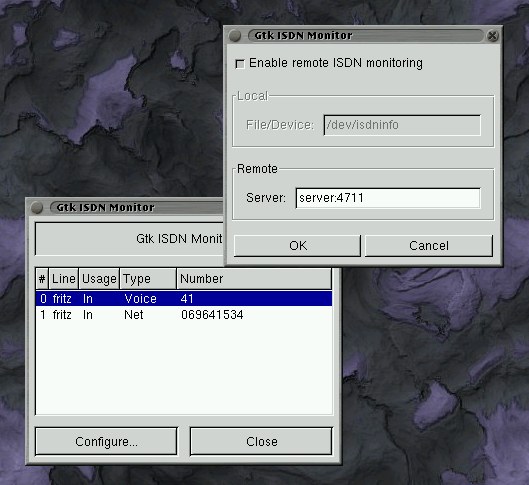This screenshot has height=485, width=529.
Task: Sort by the # column header
Action: click(x=42, y=279)
